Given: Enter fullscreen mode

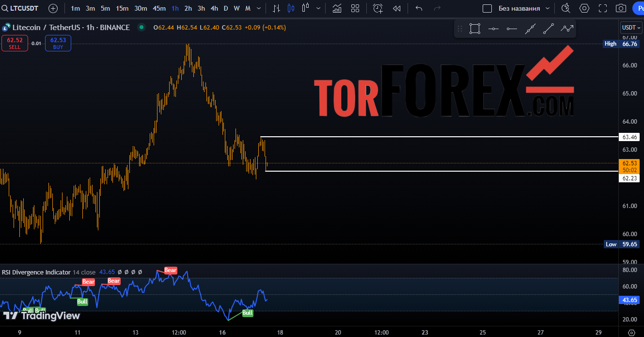Looking at the screenshot, I should [603, 8].
